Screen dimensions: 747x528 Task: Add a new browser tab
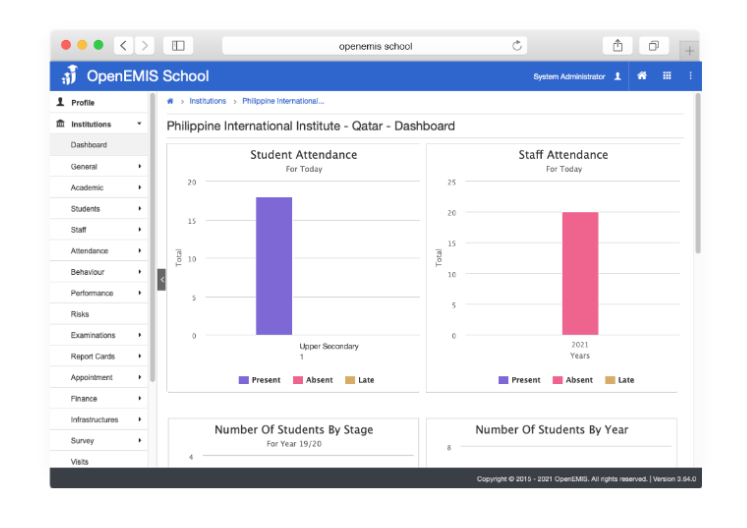(x=689, y=51)
